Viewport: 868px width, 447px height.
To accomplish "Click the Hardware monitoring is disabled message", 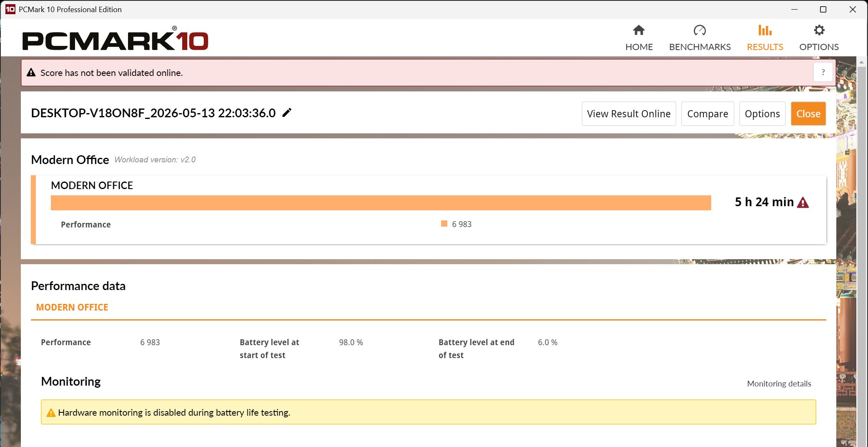I will pos(174,413).
